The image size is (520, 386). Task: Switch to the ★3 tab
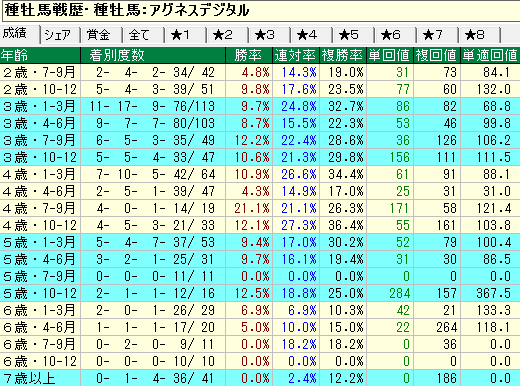tap(270, 35)
